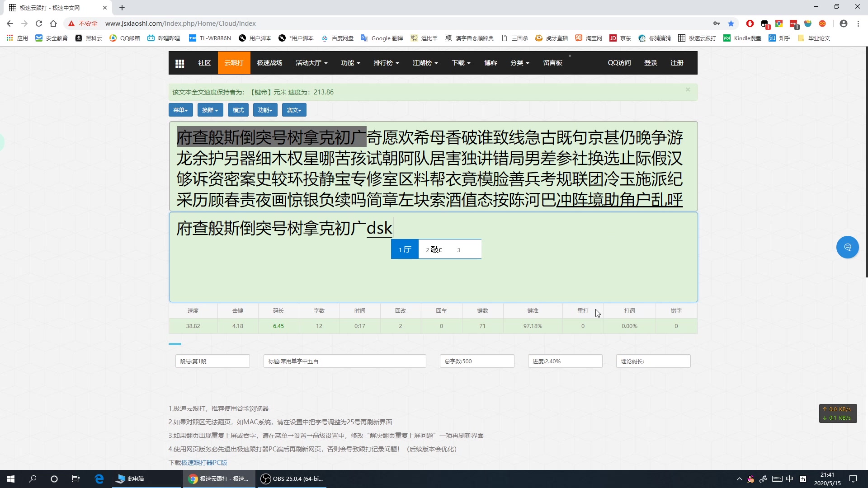Open Windows Start menu
The width and height of the screenshot is (868, 488).
coord(11,479)
